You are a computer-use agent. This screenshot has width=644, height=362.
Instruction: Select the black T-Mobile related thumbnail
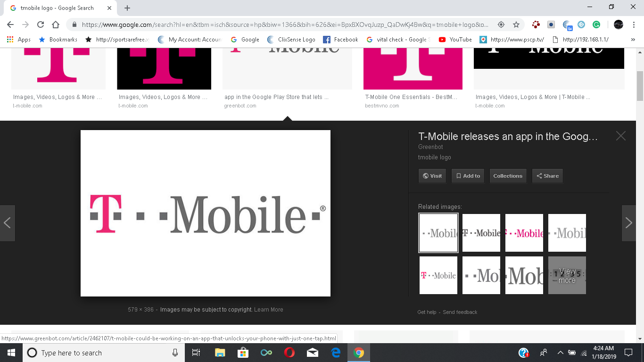coord(481,233)
